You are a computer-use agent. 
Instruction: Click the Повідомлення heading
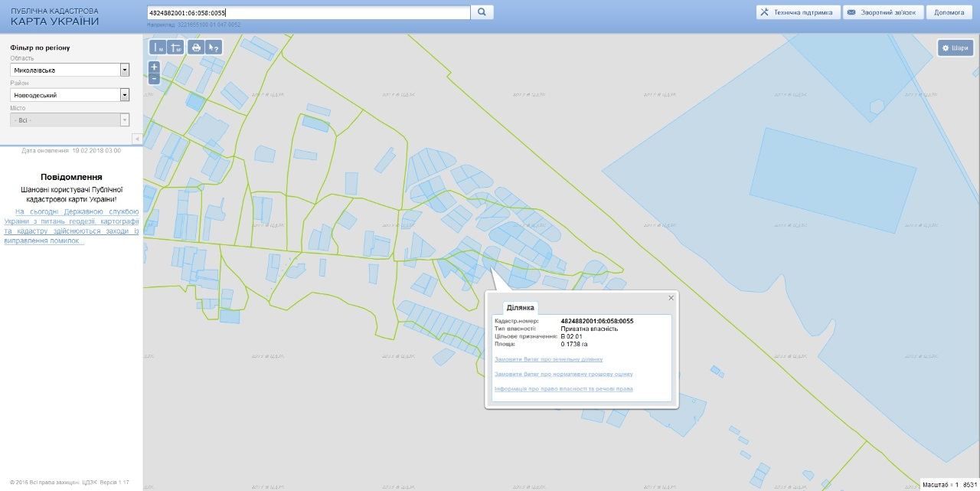coord(71,177)
